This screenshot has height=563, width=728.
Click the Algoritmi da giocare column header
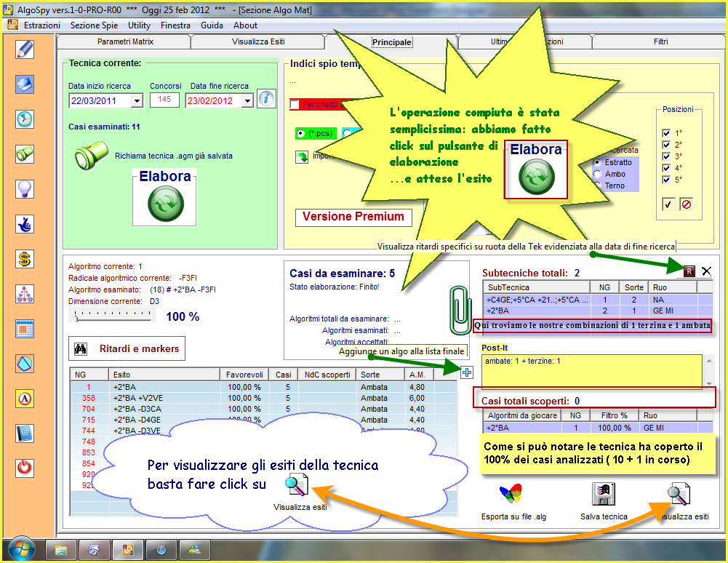click(522, 415)
